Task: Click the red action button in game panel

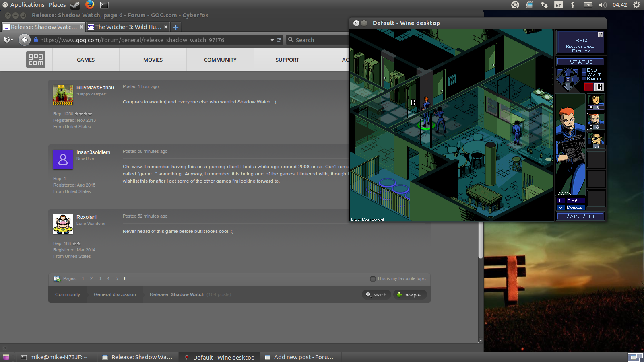Action: pyautogui.click(x=588, y=87)
